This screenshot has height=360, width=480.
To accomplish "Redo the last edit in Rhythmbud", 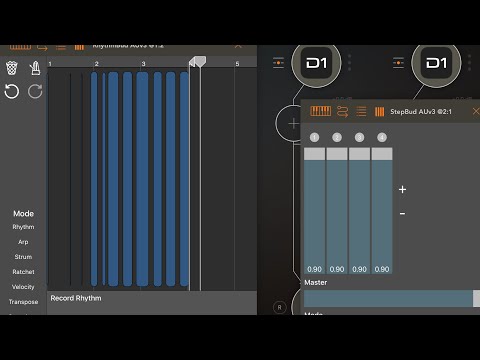I will coord(35,91).
